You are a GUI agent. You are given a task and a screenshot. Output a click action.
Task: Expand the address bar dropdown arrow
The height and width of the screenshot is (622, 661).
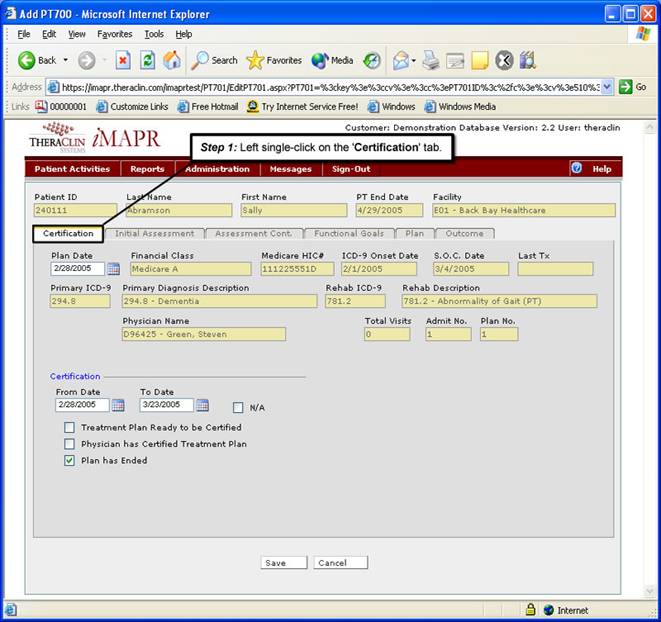pos(607,87)
